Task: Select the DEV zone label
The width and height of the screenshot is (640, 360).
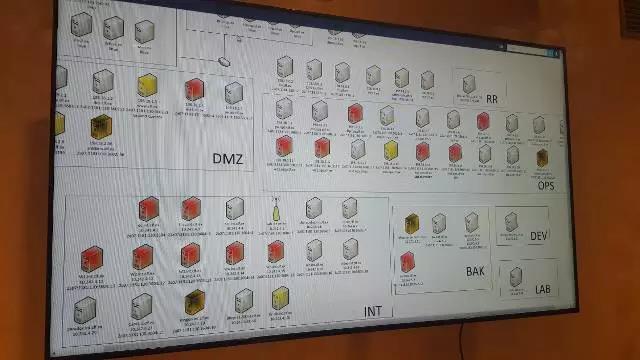Action: (538, 236)
